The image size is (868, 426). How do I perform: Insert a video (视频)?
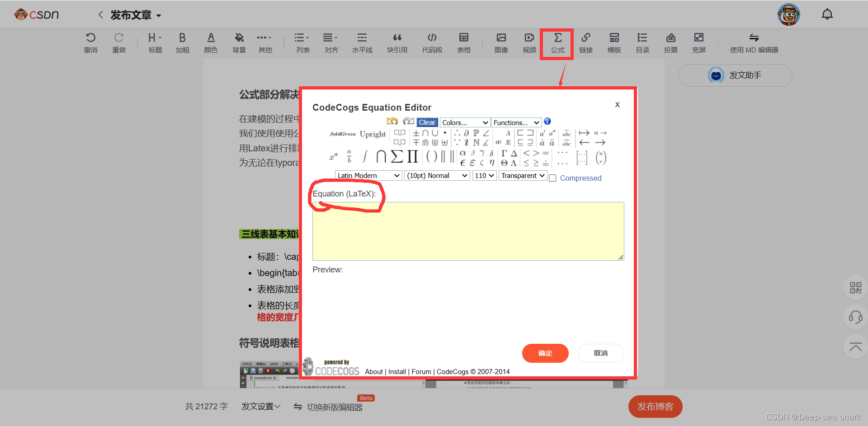coord(529,43)
